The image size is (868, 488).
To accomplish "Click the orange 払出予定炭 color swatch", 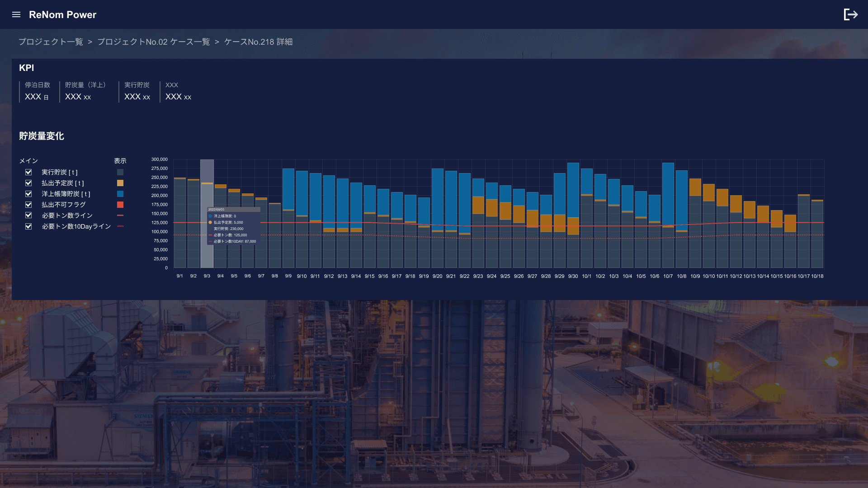I will pos(120,183).
